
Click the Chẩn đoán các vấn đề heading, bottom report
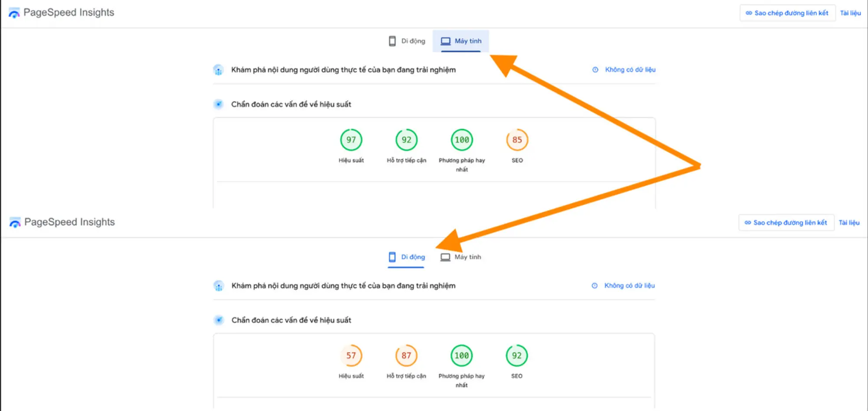click(x=291, y=320)
